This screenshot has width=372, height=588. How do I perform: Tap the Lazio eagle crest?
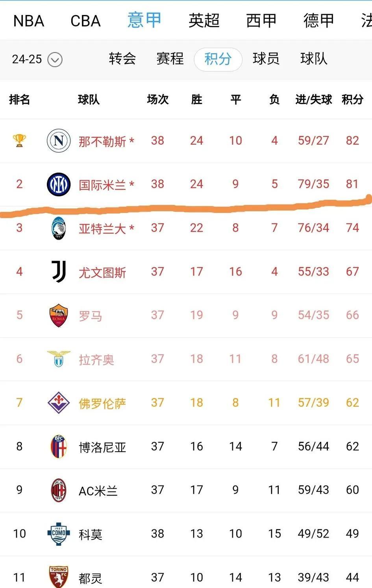pos(59,359)
